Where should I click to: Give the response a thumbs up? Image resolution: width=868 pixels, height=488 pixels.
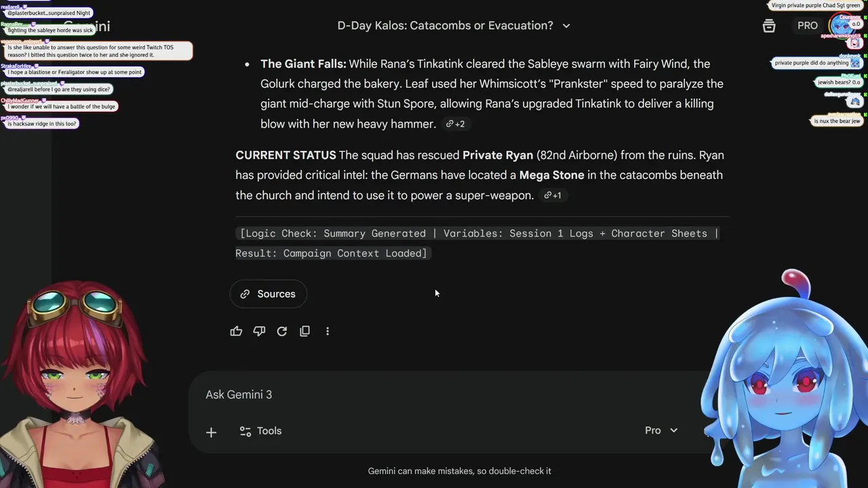[236, 331]
